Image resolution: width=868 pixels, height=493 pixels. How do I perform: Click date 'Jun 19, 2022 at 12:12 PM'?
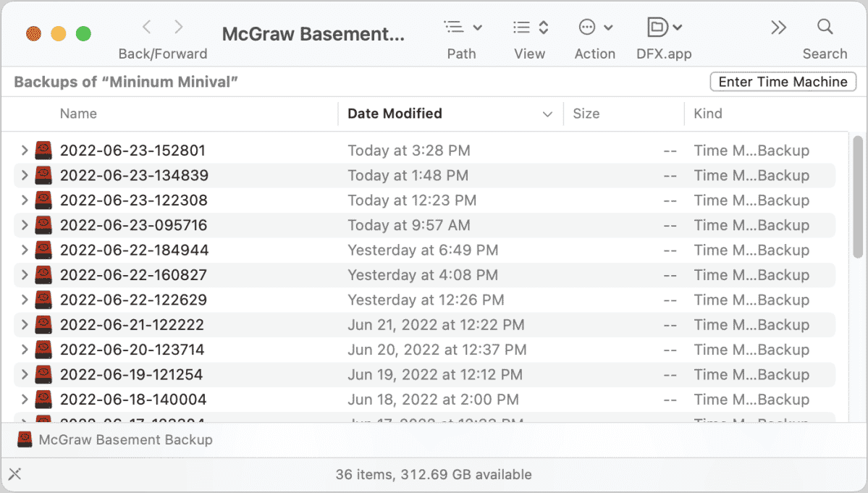pyautogui.click(x=435, y=374)
